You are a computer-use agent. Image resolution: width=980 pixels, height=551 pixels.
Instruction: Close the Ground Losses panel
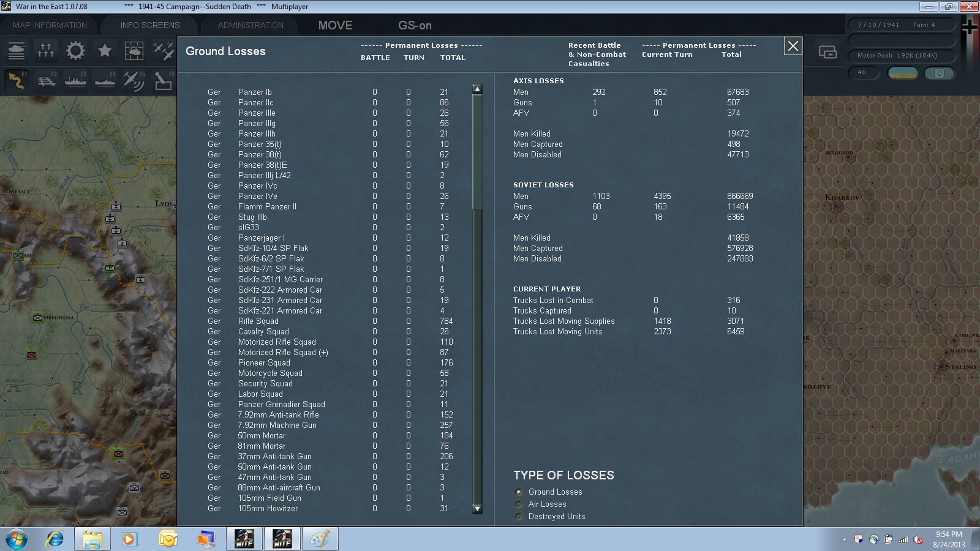pos(793,46)
